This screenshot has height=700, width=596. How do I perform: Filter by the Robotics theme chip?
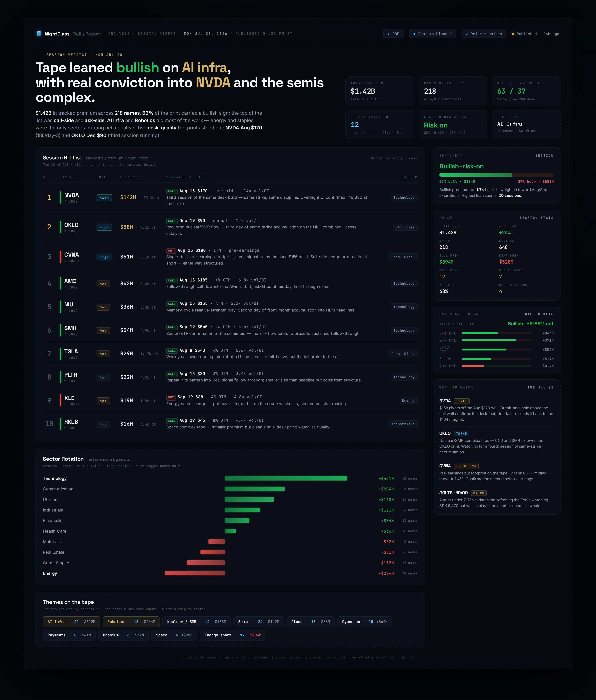tap(131, 622)
